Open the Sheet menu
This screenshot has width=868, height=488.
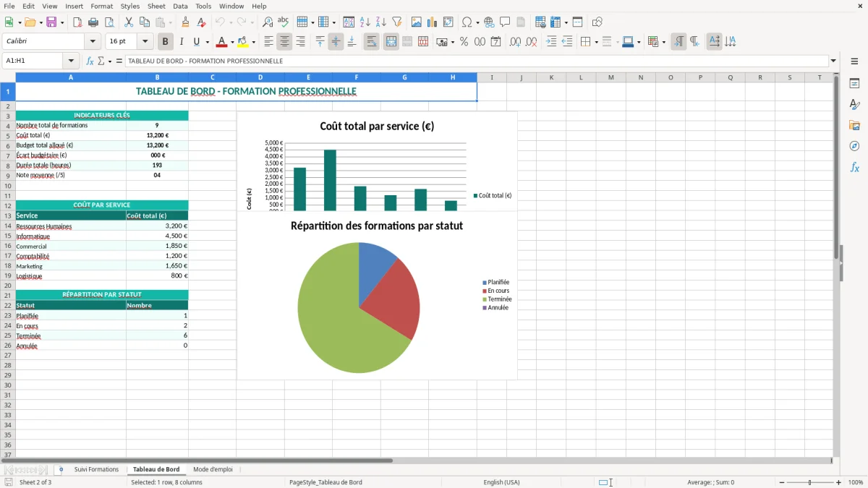coord(156,6)
